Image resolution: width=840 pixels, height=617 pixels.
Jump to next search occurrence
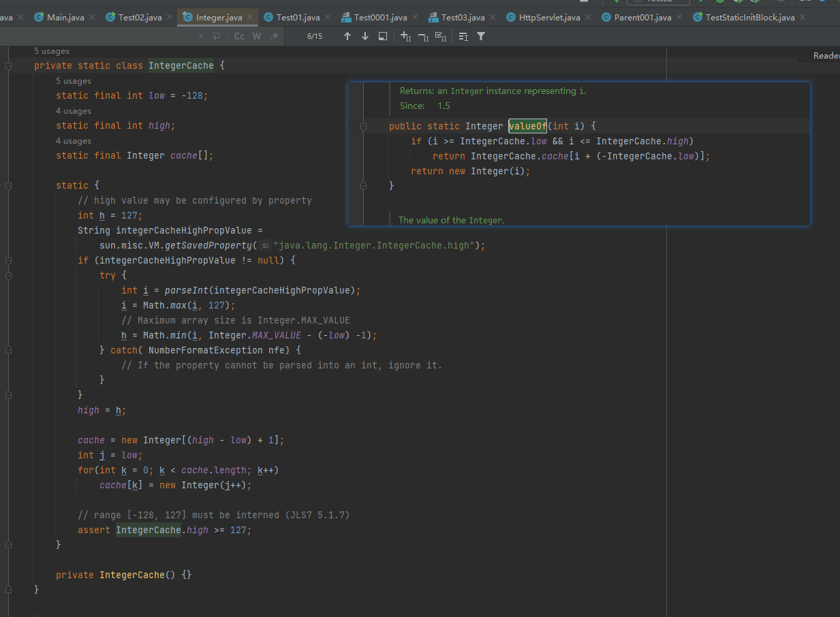(365, 36)
